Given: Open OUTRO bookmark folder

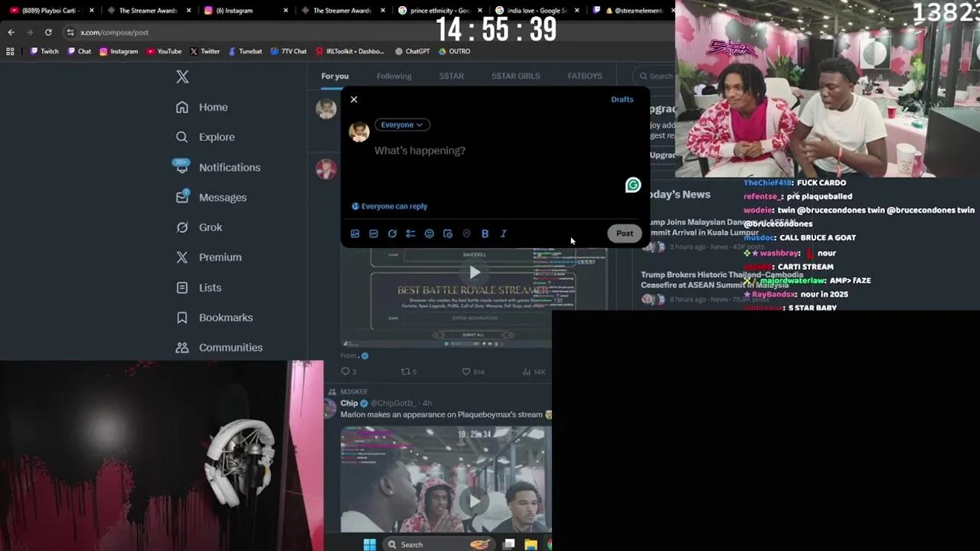Looking at the screenshot, I should pos(454,51).
